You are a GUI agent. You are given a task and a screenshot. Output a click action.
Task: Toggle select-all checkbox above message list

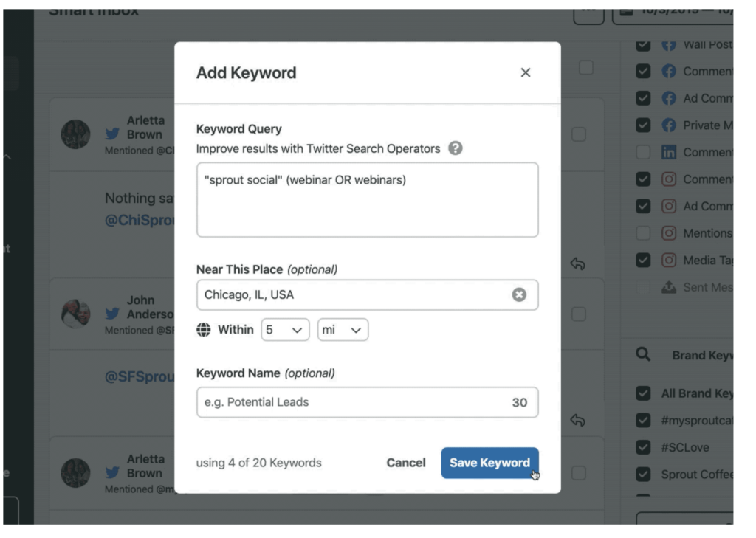click(585, 67)
